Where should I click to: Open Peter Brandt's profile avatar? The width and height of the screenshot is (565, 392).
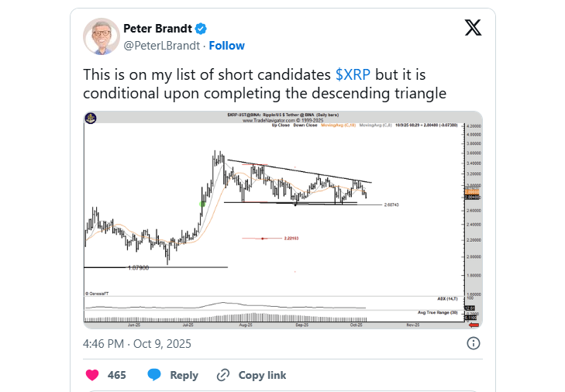click(x=101, y=36)
